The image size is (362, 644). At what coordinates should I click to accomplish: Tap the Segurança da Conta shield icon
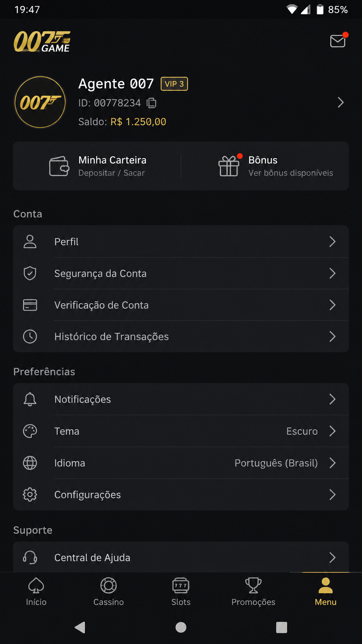[30, 273]
